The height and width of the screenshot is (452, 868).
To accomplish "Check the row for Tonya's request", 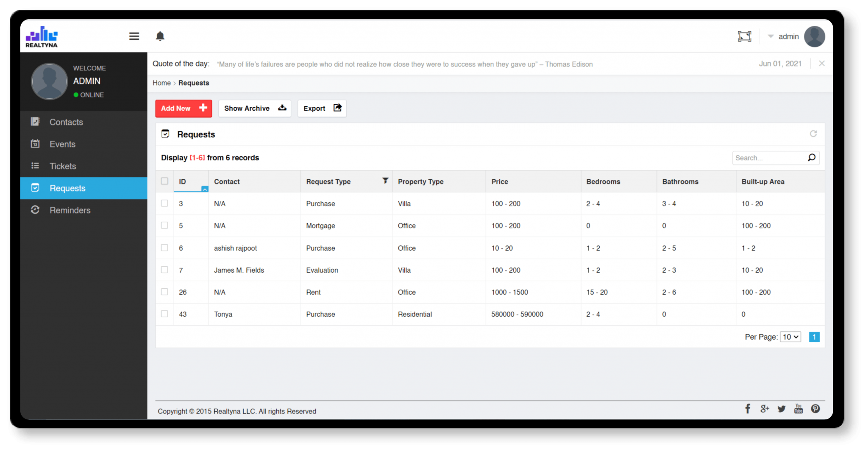I will coord(164,314).
